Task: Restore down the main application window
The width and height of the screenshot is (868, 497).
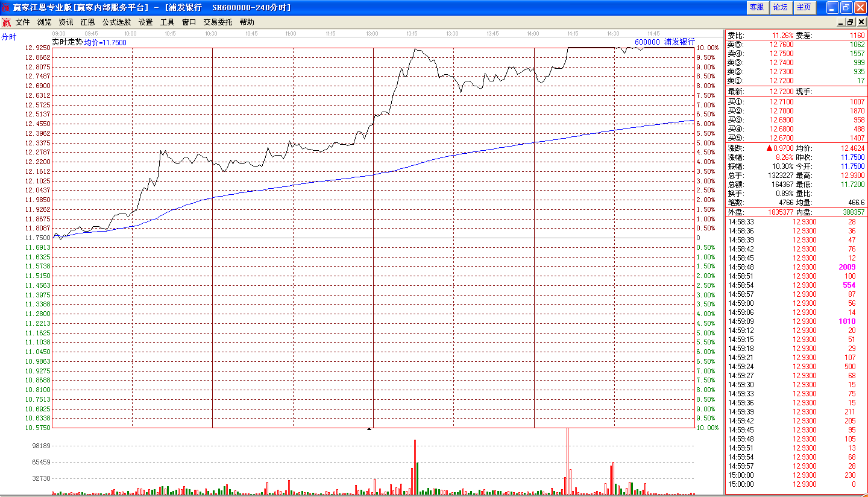Action: pos(846,7)
